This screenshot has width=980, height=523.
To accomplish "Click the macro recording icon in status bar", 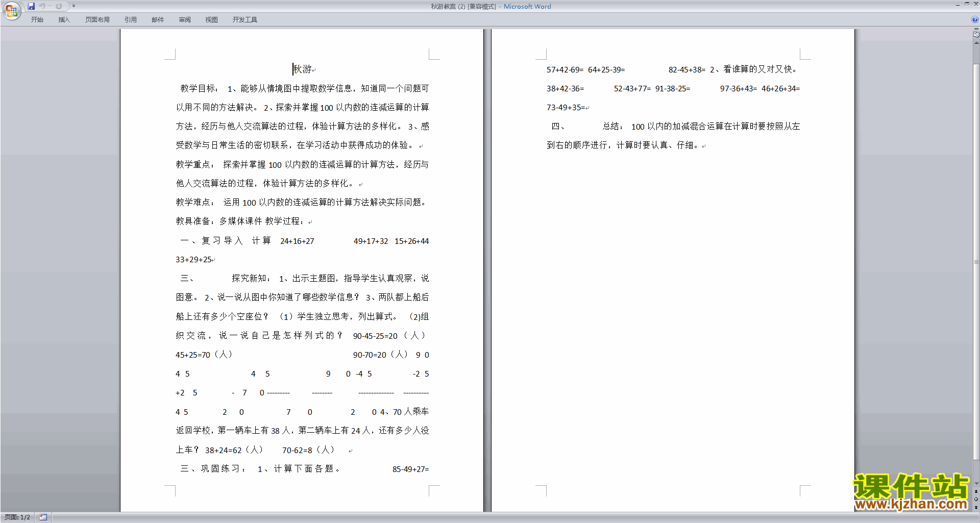I will [x=43, y=517].
